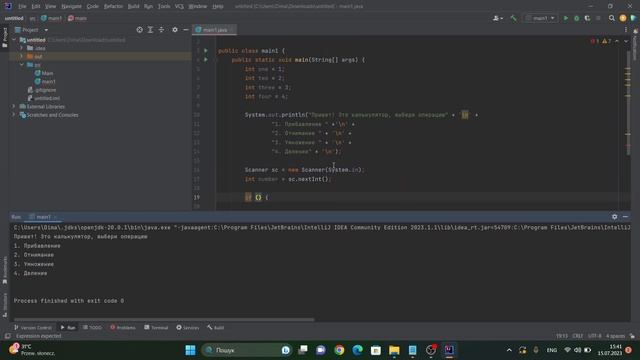Expand External Libraries node

(x=14, y=107)
